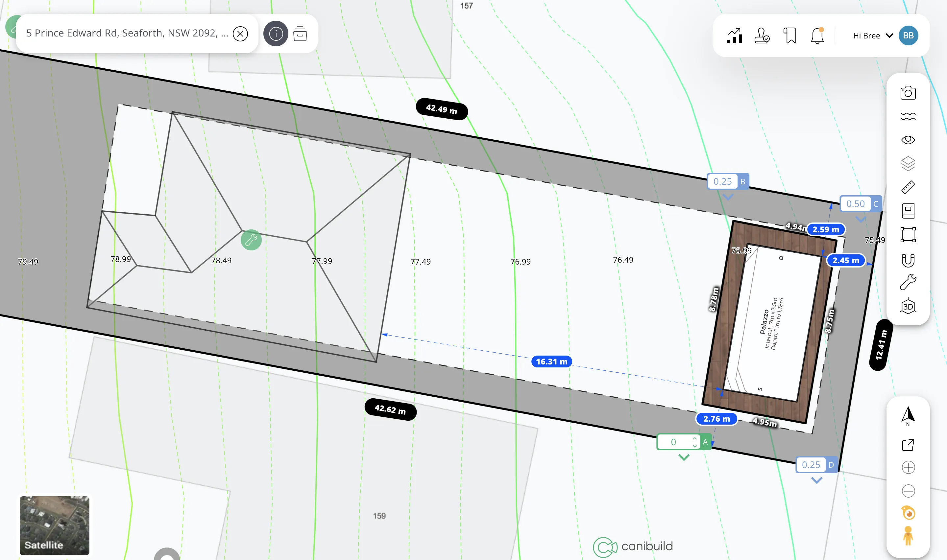Switch to Satellite map thumbnail
The width and height of the screenshot is (947, 560).
pos(54,525)
